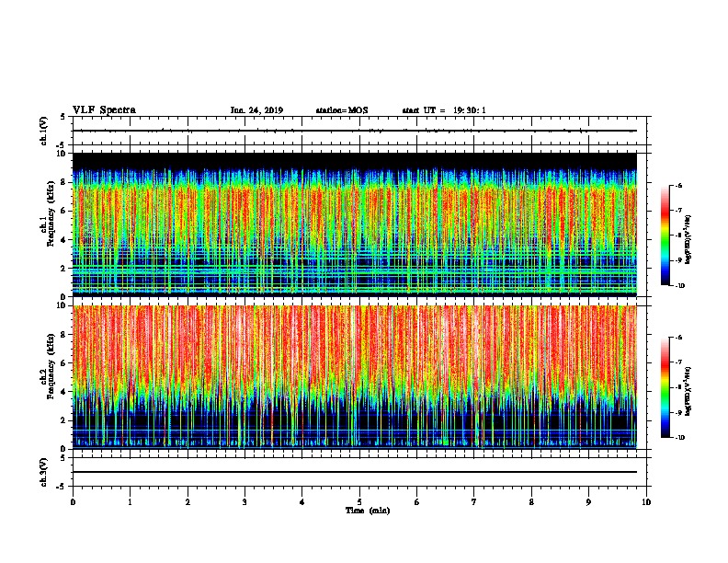728x563 pixels.
Task: Click the "ch.3(V)" waveform axis label
Action: tap(43, 472)
